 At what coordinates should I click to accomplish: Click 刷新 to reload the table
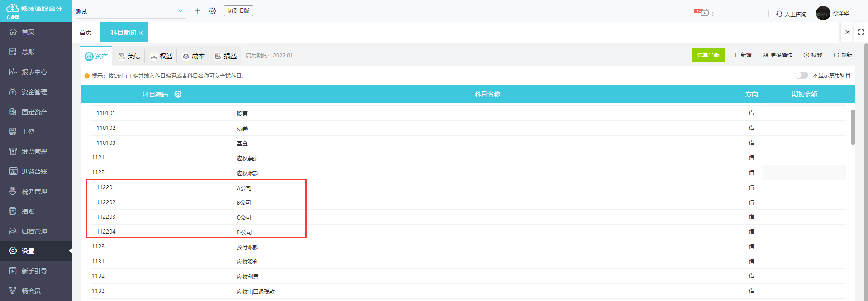[x=843, y=55]
